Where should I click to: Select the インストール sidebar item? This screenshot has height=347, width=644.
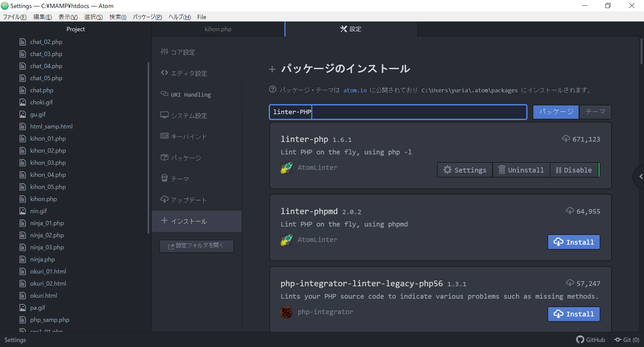pyautogui.click(x=197, y=221)
